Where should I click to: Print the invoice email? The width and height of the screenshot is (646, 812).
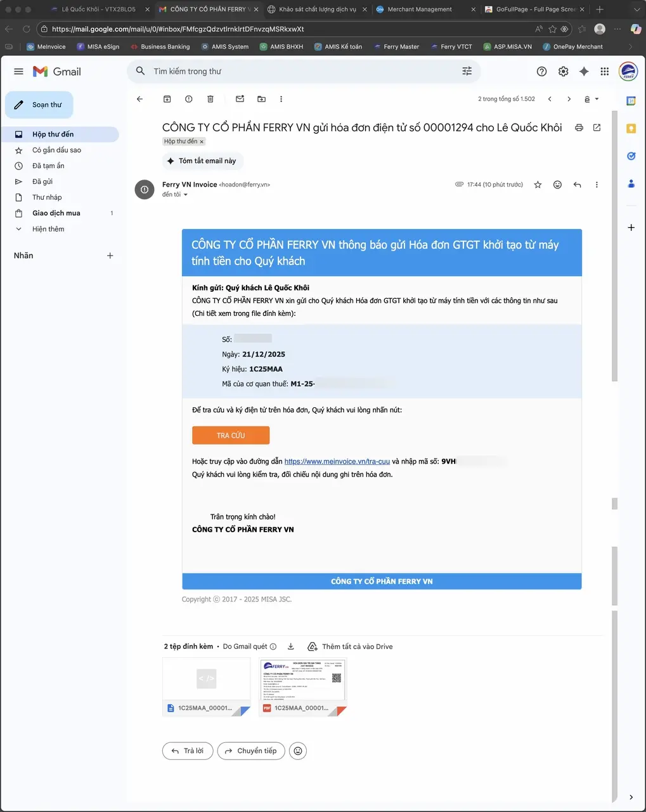(x=578, y=128)
